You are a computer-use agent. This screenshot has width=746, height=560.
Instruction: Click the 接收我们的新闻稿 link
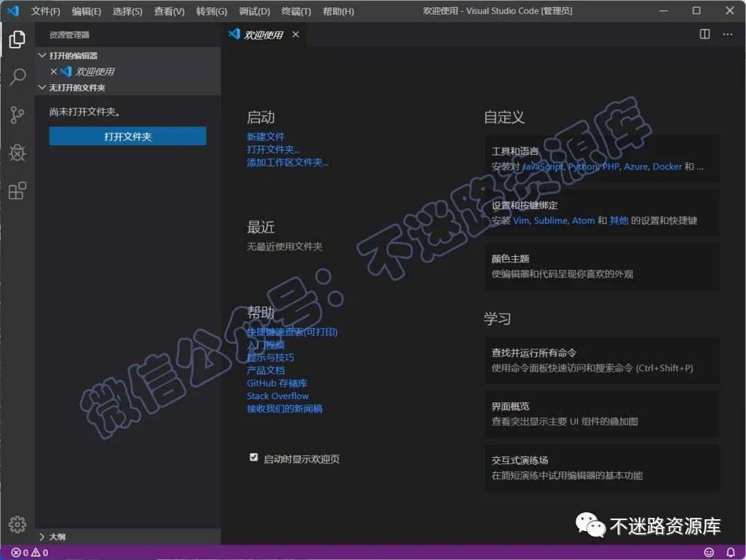(x=285, y=409)
